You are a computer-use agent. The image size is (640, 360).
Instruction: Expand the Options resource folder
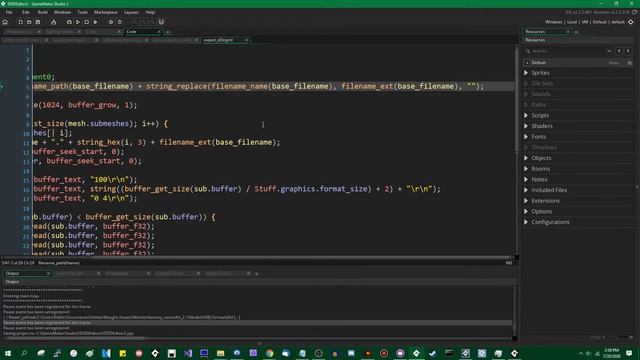tap(526, 211)
